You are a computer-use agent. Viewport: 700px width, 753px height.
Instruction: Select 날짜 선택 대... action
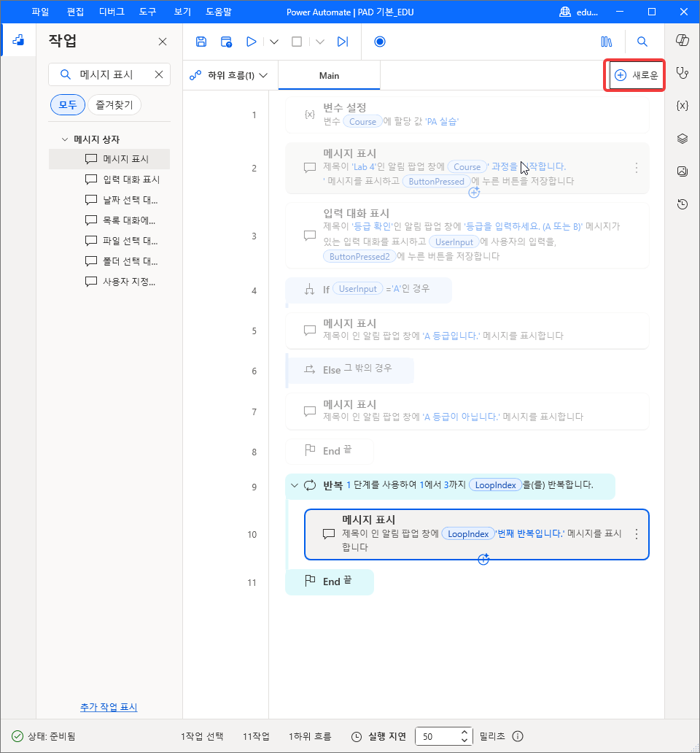109,200
